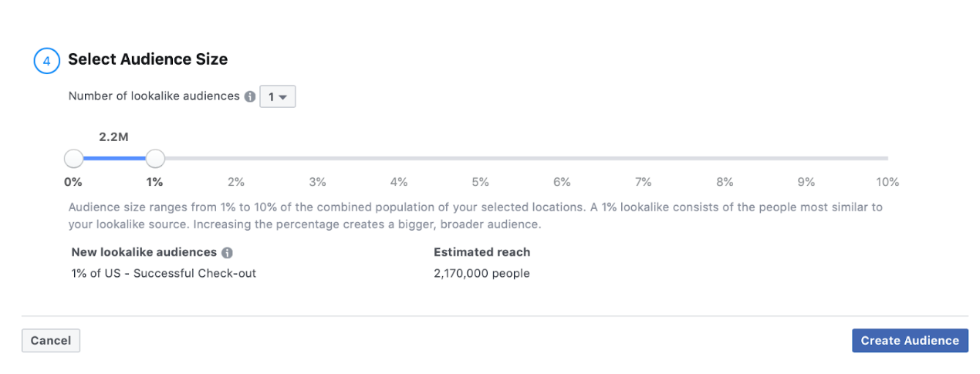The width and height of the screenshot is (980, 374).
Task: Pick the 10% label on the slider
Action: [887, 183]
